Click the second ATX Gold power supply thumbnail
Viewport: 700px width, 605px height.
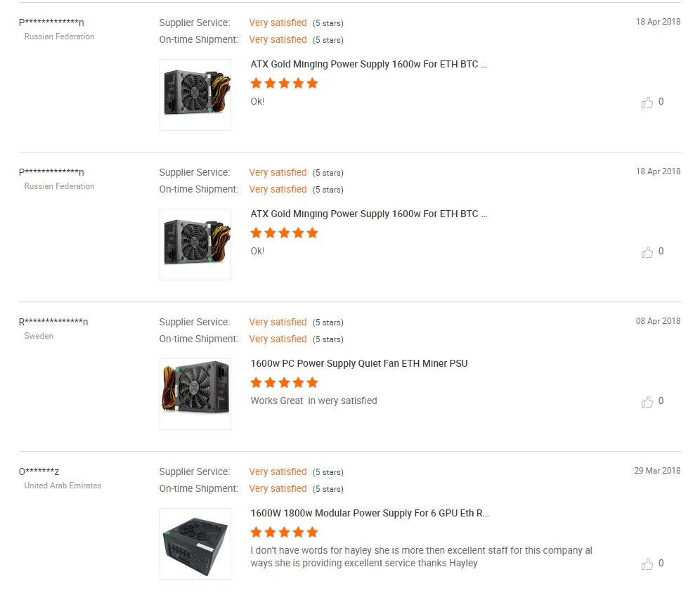coord(195,245)
